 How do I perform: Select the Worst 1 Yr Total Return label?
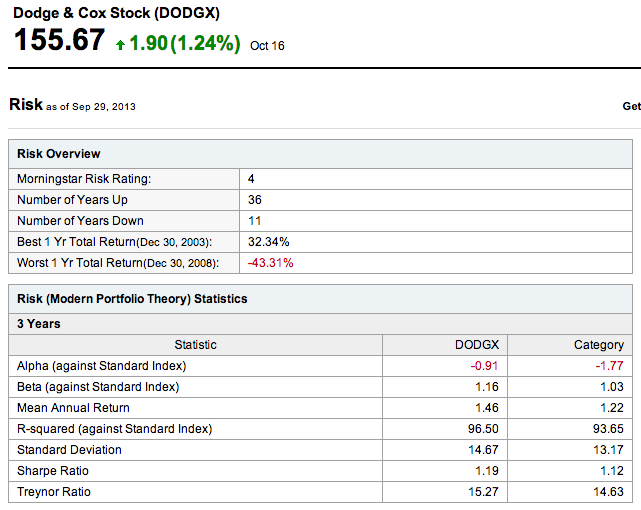(x=118, y=263)
